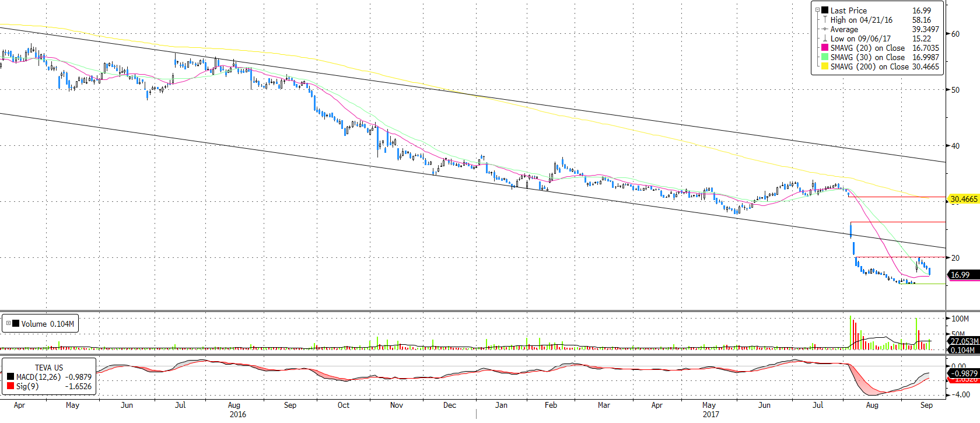Click the -4.00 MACD axis label
Image resolution: width=980 pixels, height=423 pixels.
tap(961, 394)
